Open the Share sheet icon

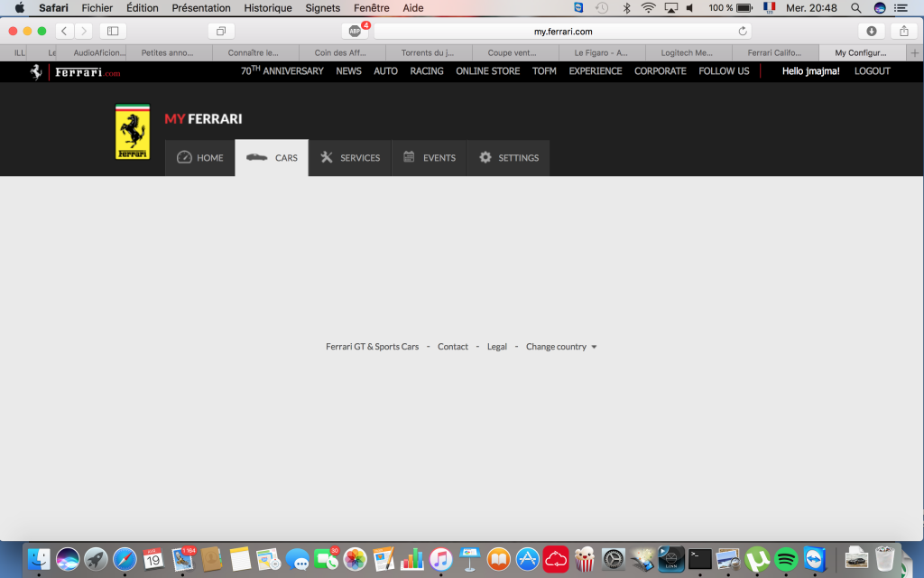(x=903, y=32)
